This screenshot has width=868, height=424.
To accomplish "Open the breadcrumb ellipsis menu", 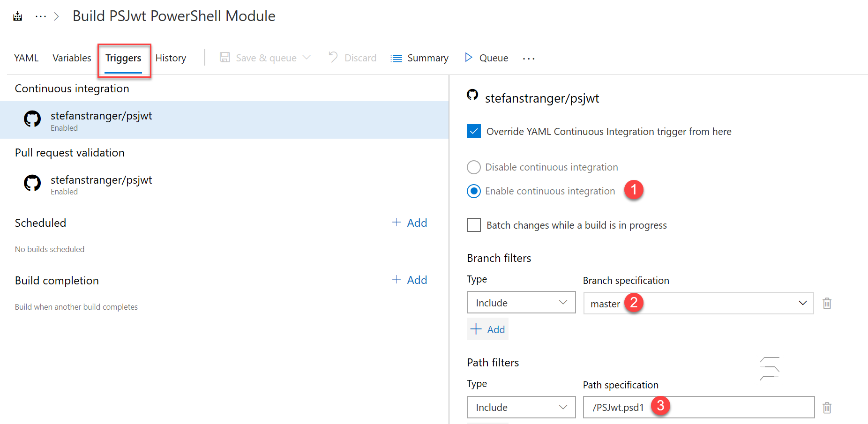I will click(41, 15).
